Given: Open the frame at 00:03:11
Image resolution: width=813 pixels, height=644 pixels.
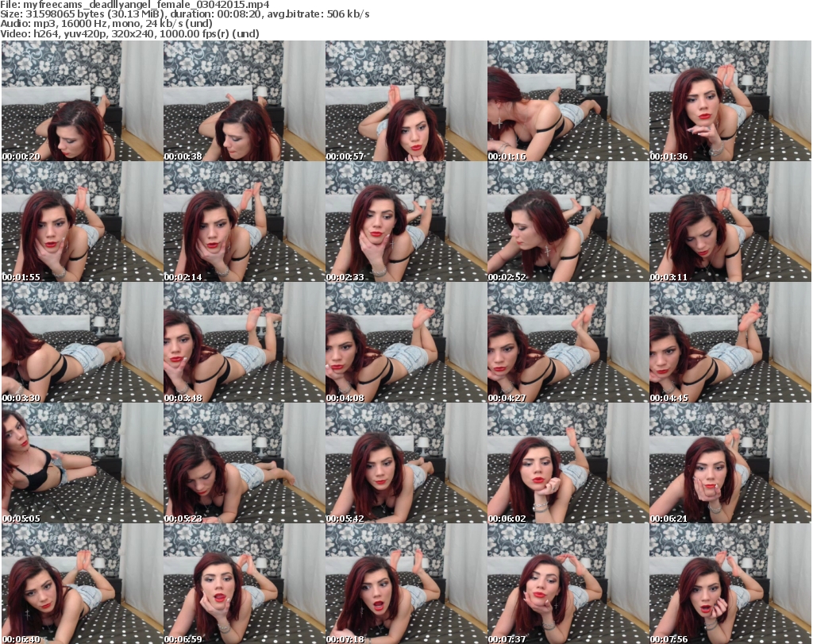Looking at the screenshot, I should click(730, 222).
